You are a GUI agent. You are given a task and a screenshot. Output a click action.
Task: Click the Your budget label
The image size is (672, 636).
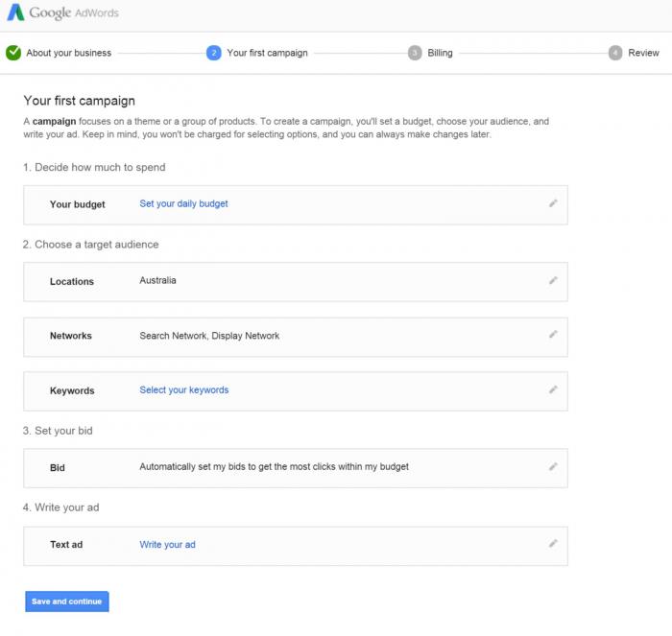pos(77,204)
